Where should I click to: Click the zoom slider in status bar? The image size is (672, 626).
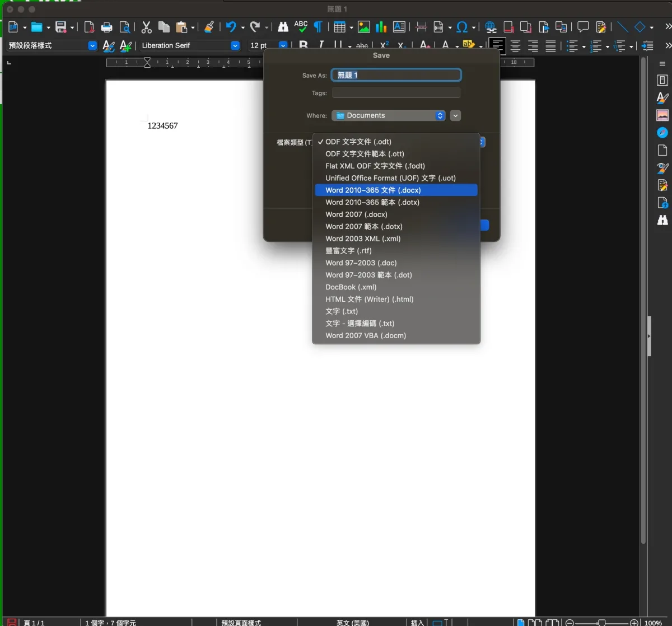coord(601,622)
